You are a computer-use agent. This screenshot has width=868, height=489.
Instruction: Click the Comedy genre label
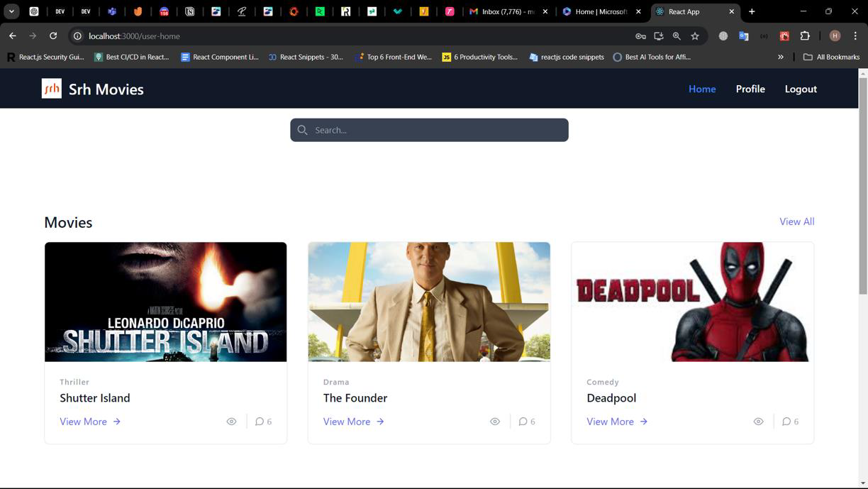click(x=603, y=382)
